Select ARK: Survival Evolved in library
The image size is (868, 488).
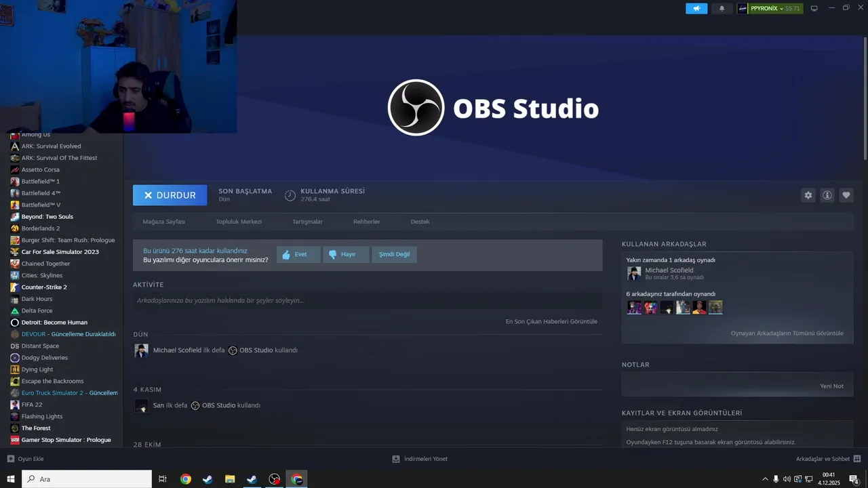(51, 146)
